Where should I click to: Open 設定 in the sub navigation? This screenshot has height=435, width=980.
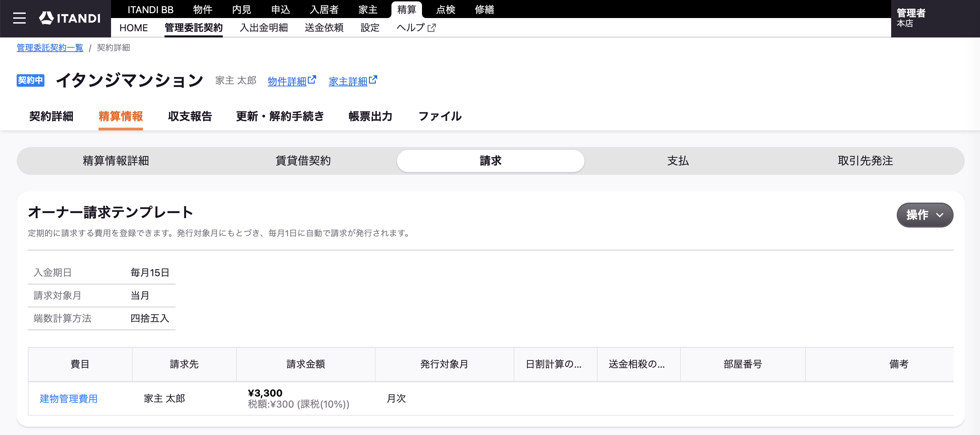pyautogui.click(x=370, y=28)
